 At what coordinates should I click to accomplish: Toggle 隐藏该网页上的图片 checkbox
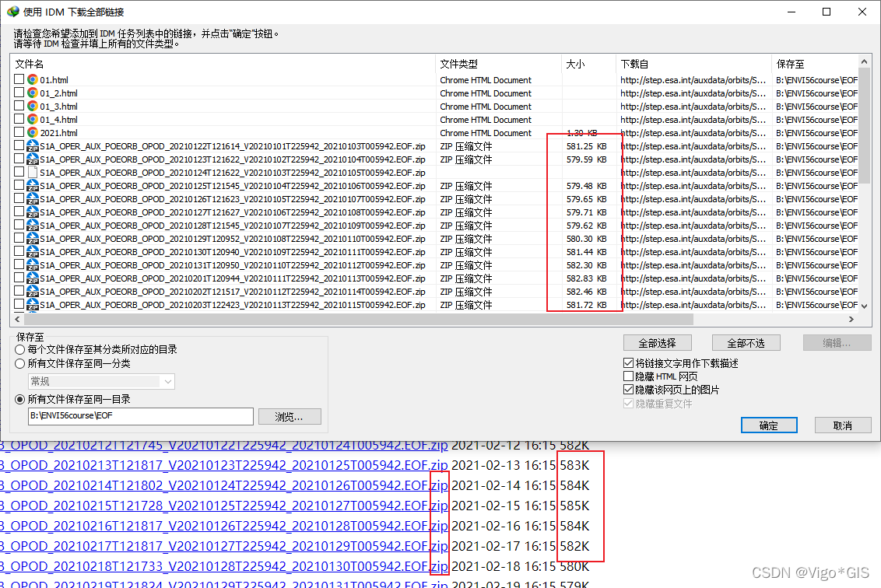click(x=628, y=389)
